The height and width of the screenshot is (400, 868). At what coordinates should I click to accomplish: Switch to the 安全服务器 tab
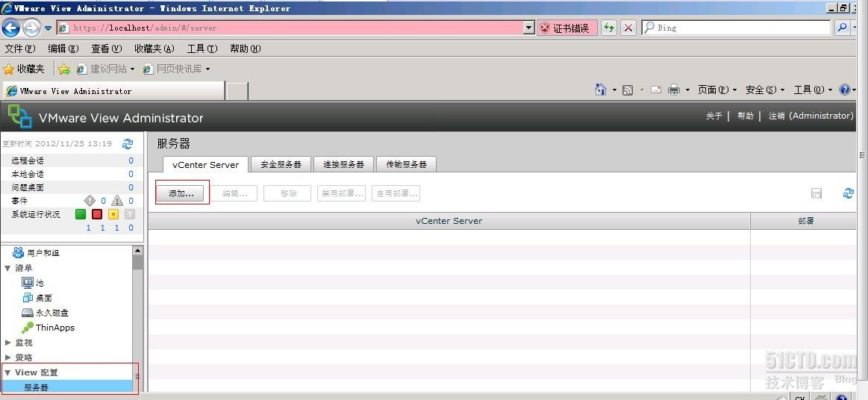[281, 164]
